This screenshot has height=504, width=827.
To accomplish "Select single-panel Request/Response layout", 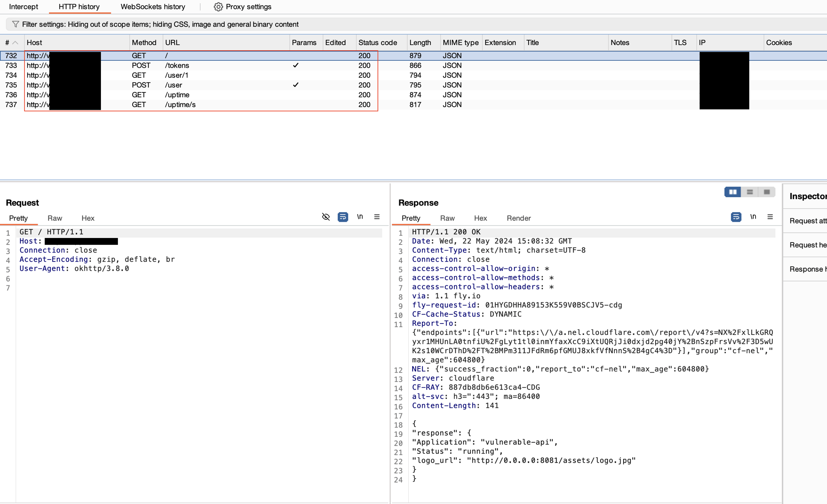I will [766, 192].
